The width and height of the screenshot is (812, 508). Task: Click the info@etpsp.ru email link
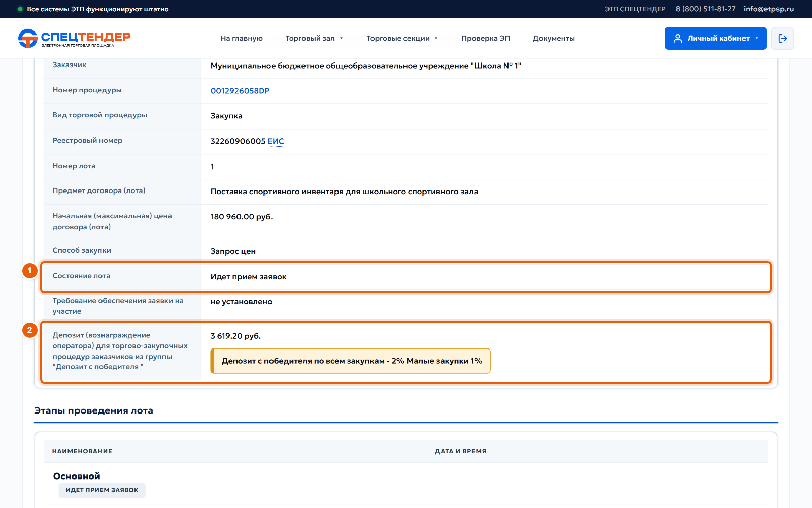[768, 9]
